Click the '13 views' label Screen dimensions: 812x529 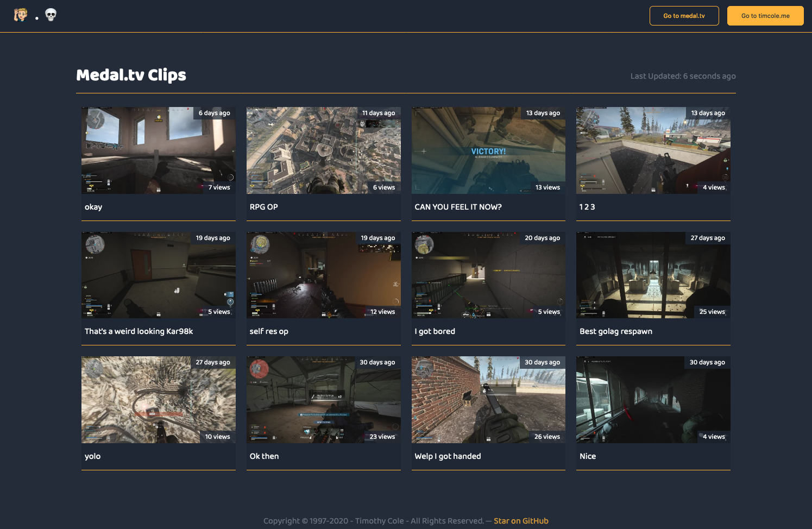click(547, 187)
